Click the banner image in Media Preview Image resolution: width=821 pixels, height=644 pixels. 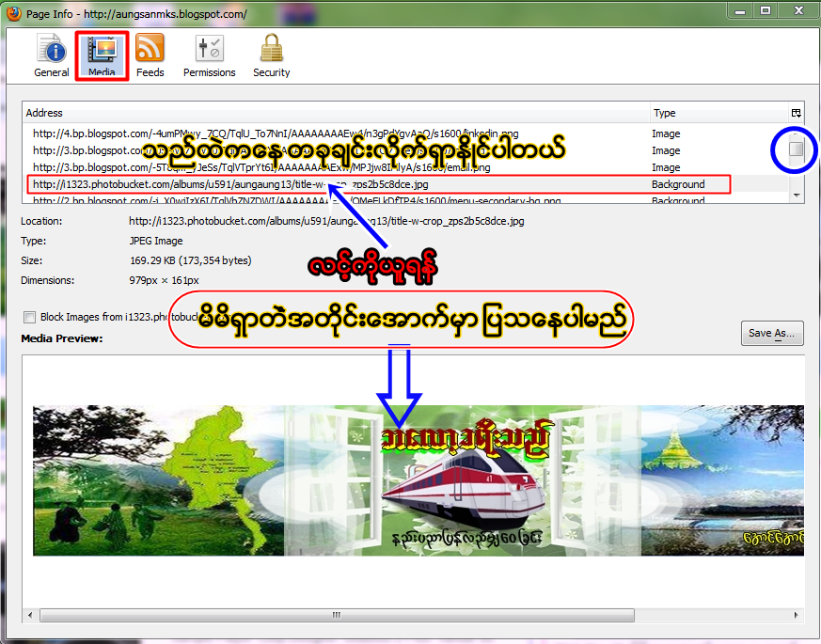[x=418, y=480]
